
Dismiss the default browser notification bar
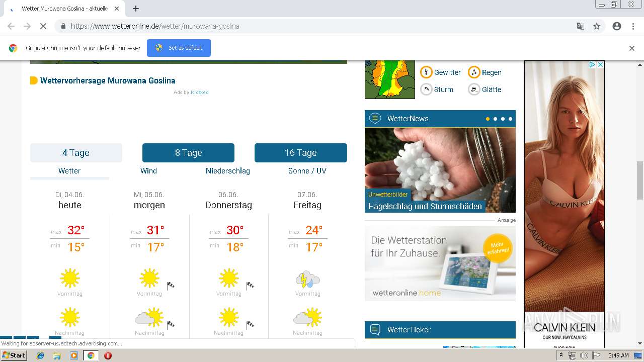click(632, 48)
